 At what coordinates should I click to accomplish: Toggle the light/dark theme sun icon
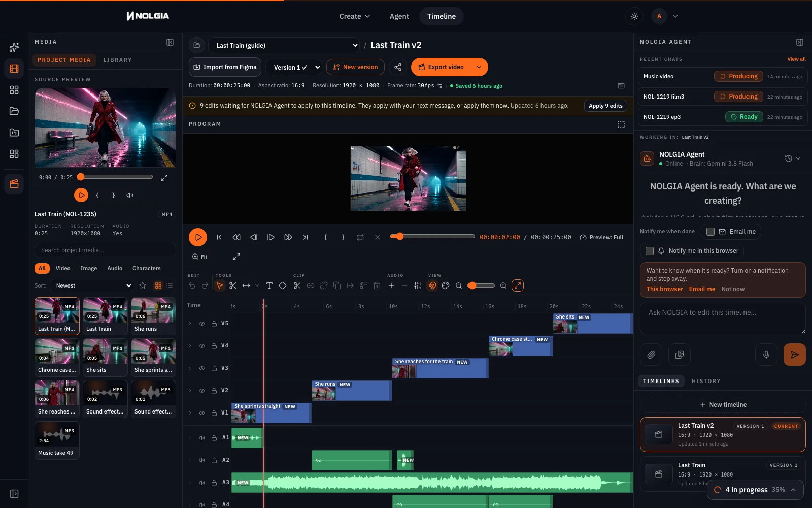[x=634, y=16]
